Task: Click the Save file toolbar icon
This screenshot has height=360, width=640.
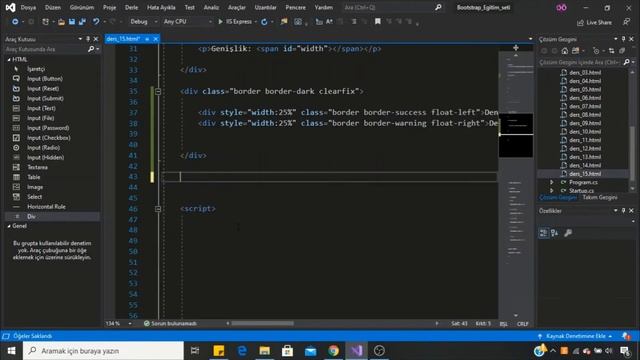Action: coord(72,22)
